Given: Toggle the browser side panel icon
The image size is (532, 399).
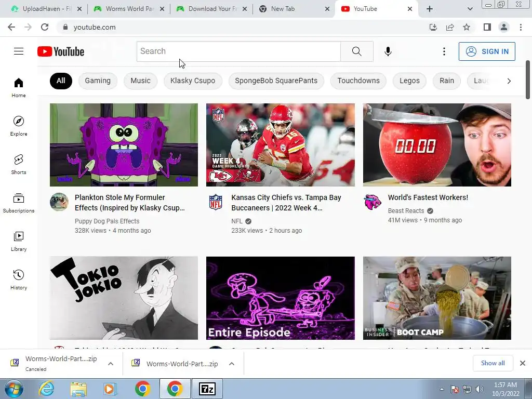Looking at the screenshot, I should [x=487, y=27].
